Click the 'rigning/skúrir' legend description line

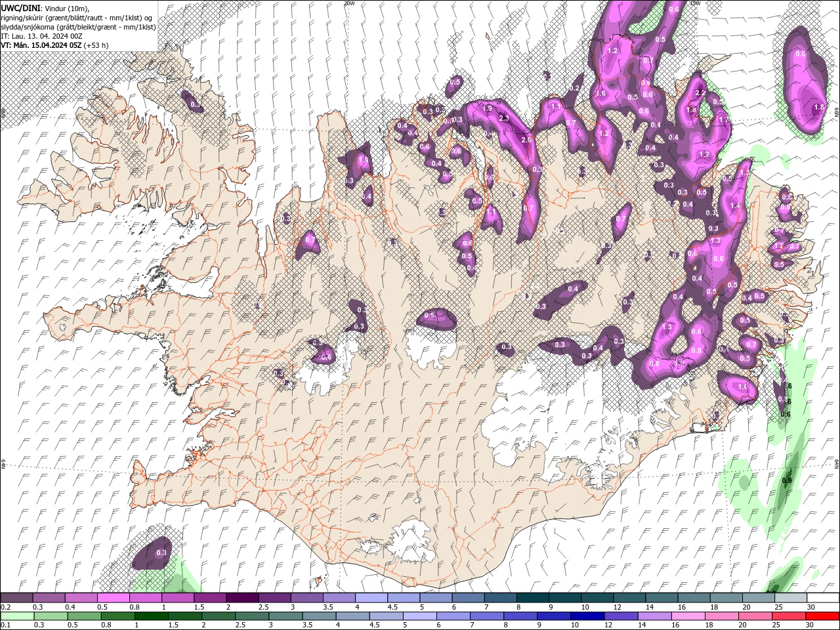click(77, 17)
